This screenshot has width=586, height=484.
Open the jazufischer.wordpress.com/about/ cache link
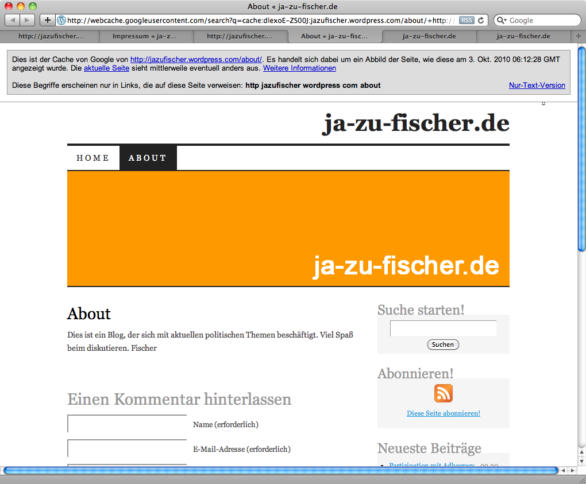click(196, 59)
